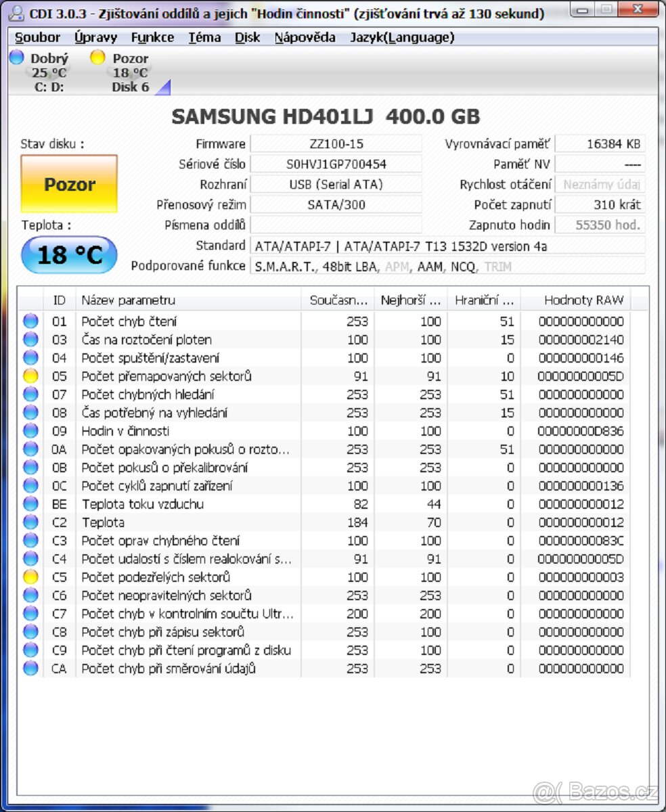Image resolution: width=666 pixels, height=812 pixels.
Task: Click the blue status circle beside 09 Hodin v činnosti
Action: tap(30, 431)
